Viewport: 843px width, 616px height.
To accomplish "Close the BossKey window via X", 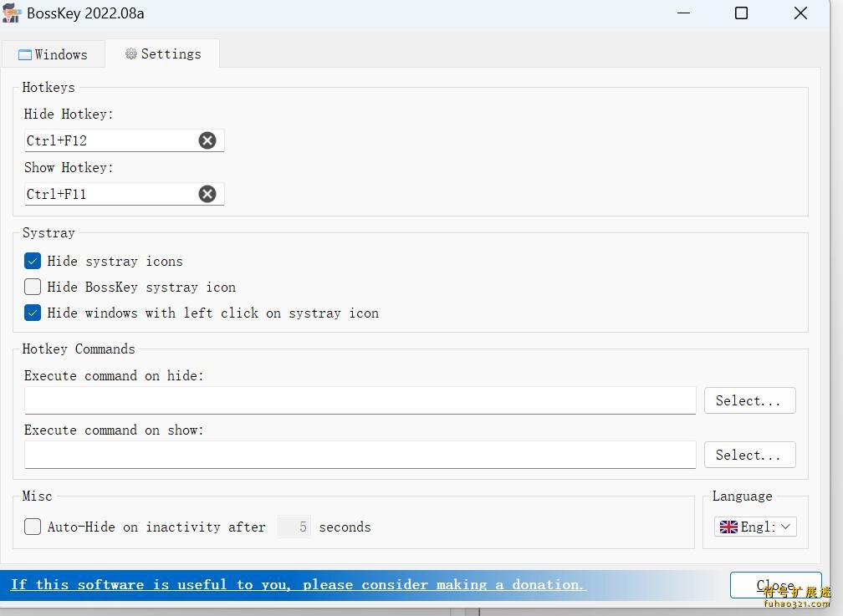I will tap(800, 13).
